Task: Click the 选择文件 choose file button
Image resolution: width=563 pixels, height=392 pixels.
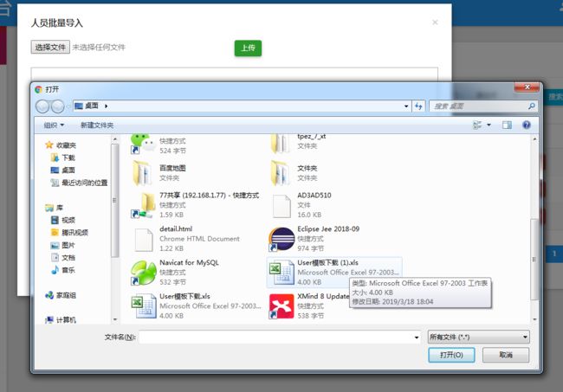Action: pos(50,47)
